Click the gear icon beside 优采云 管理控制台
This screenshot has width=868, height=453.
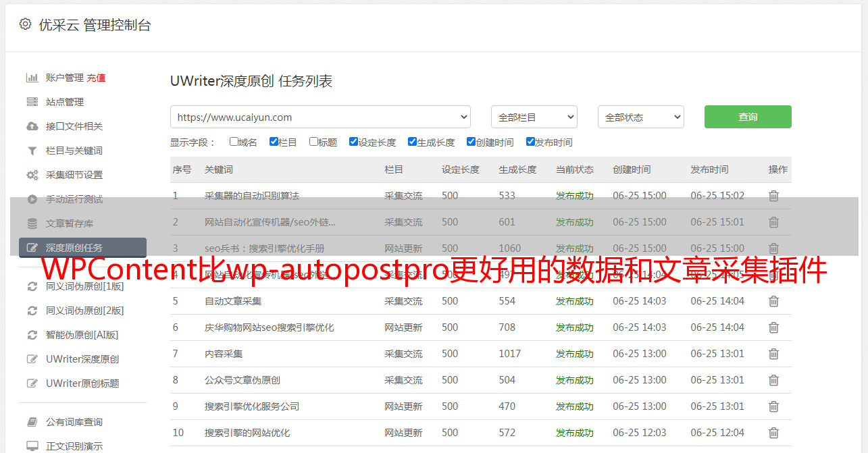25,24
